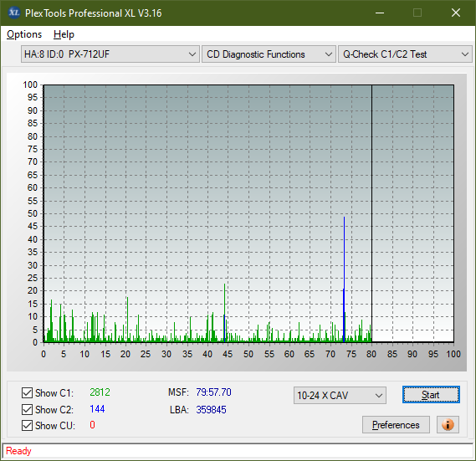Click the tall blue C2 spike on graph
476x461 pixels.
(344, 279)
